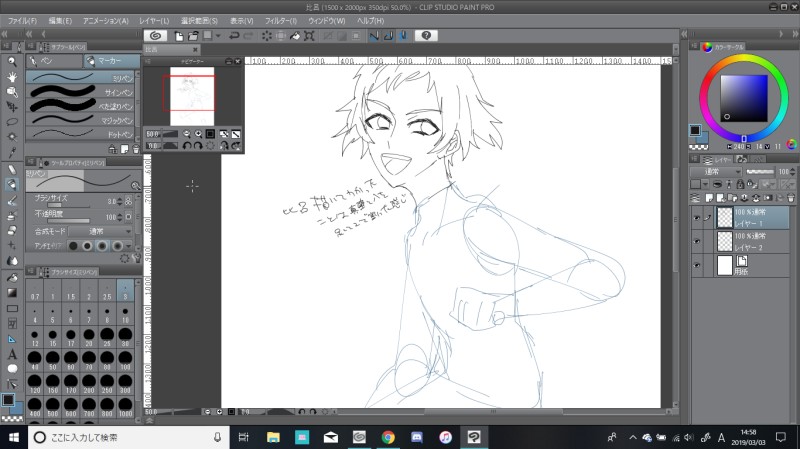Screen dimensions: 800x449
Task: Select the Eyedropper tool
Action: (12, 152)
